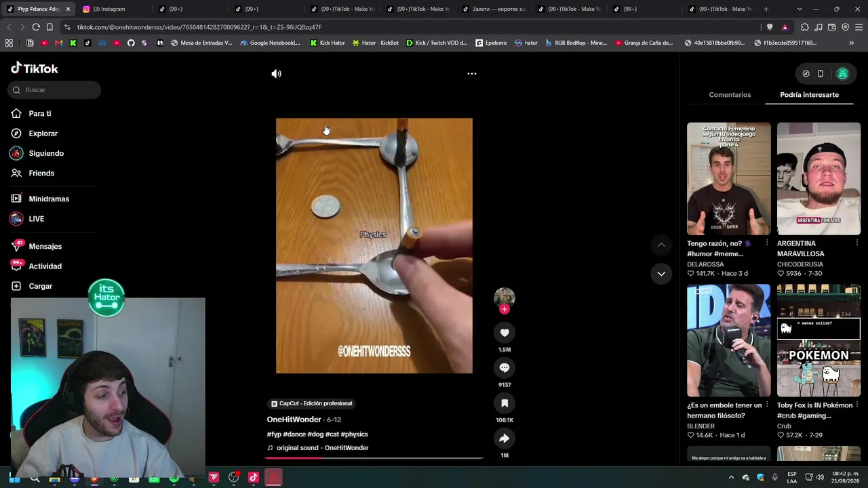This screenshot has width=868, height=488.
Task: Show hidden system tray icons
Action: [731, 477]
